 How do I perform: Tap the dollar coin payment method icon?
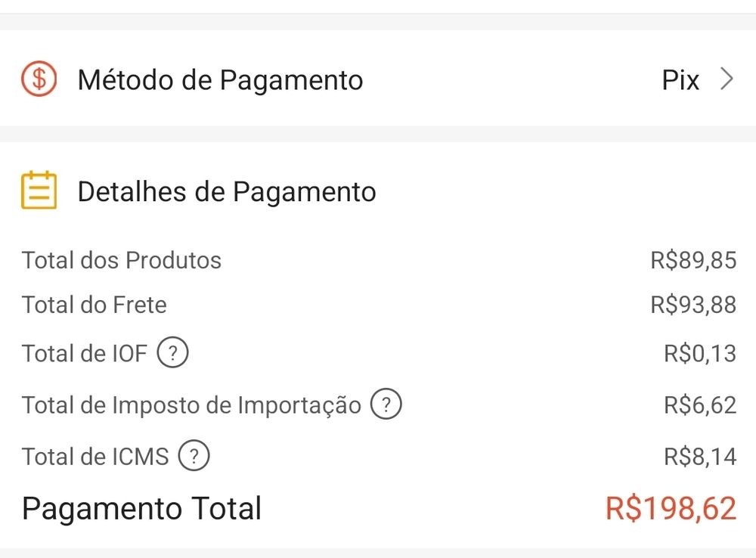point(39,79)
